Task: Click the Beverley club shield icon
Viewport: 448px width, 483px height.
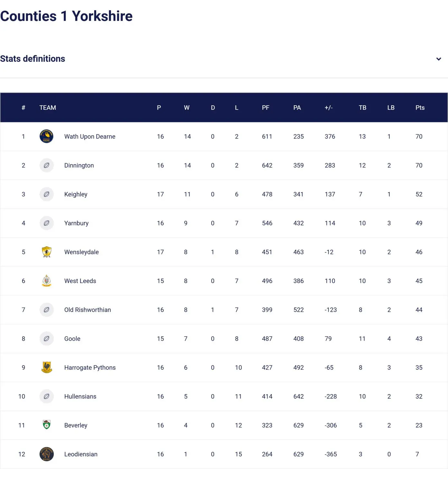Action: coord(47,425)
